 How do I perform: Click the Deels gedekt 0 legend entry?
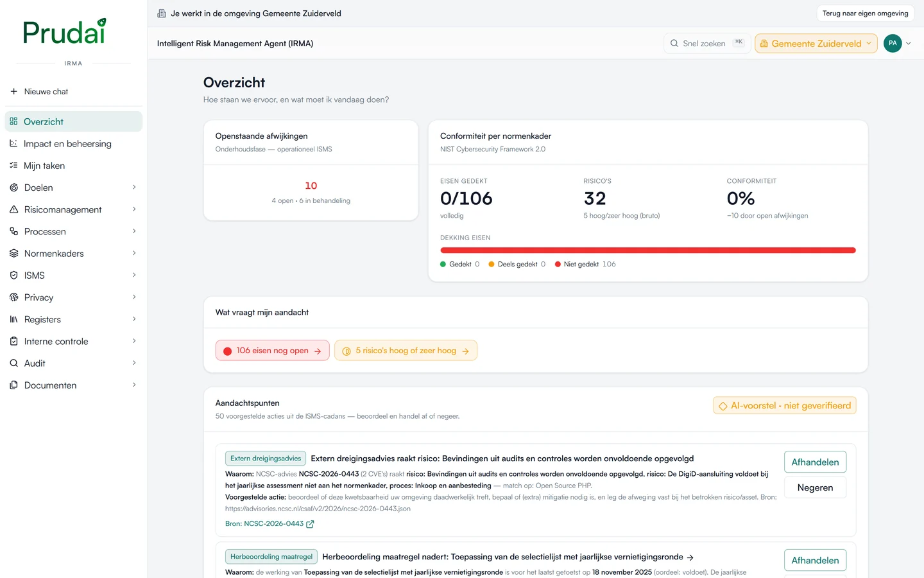[517, 264]
